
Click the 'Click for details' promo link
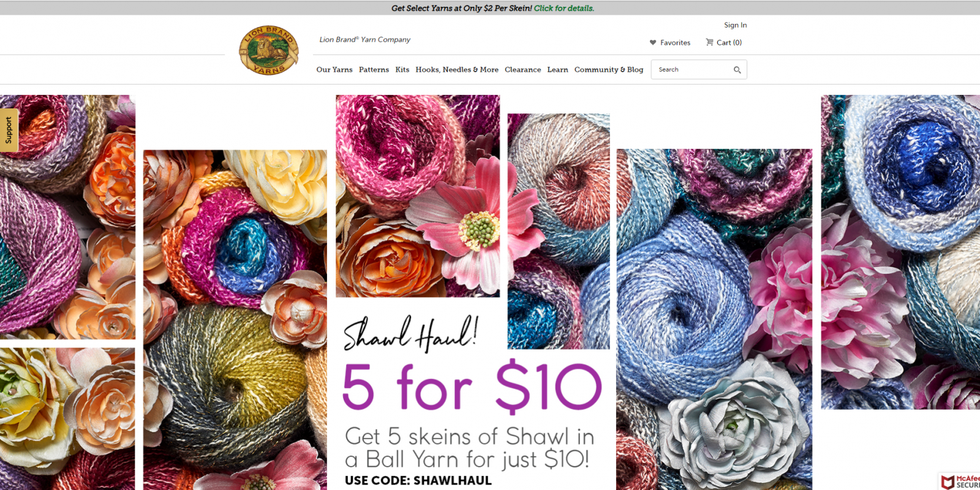point(564,8)
